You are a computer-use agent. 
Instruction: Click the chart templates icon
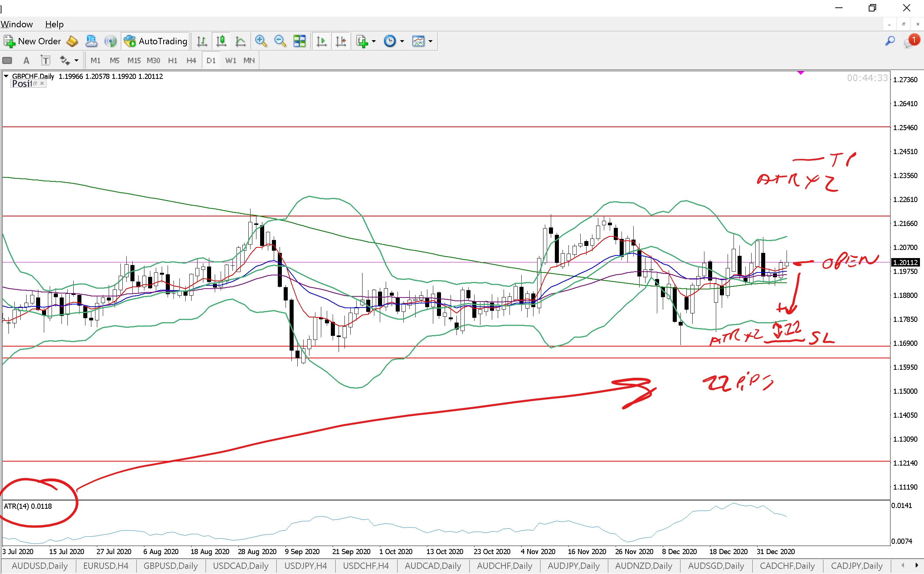click(x=419, y=41)
